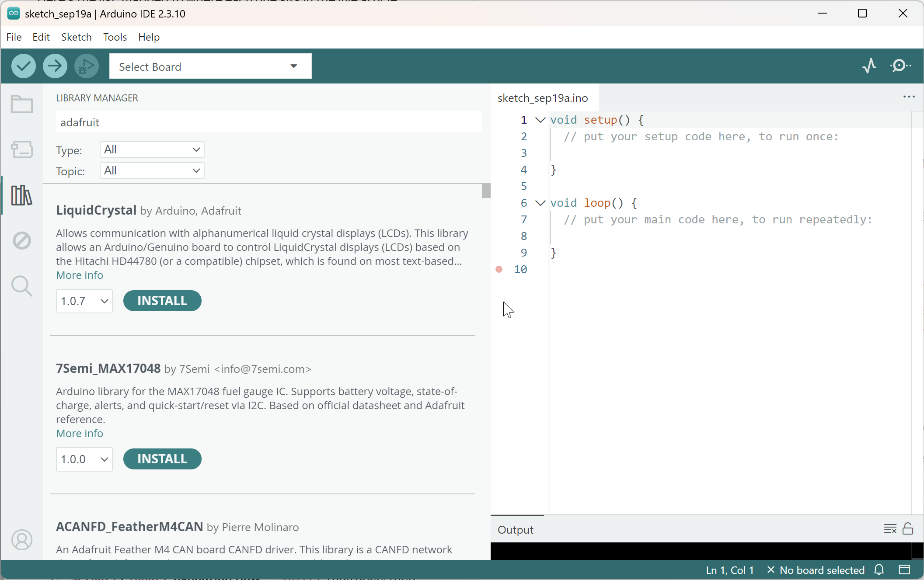Open the File menu
Image resolution: width=924 pixels, height=580 pixels.
[x=14, y=37]
